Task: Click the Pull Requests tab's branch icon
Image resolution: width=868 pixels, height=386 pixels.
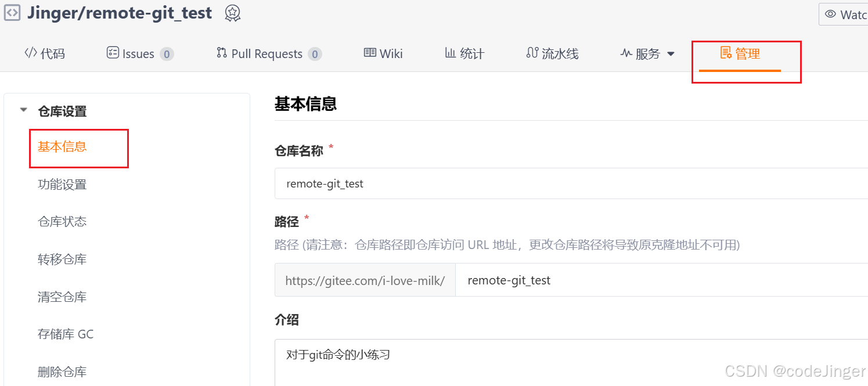Action: click(221, 53)
